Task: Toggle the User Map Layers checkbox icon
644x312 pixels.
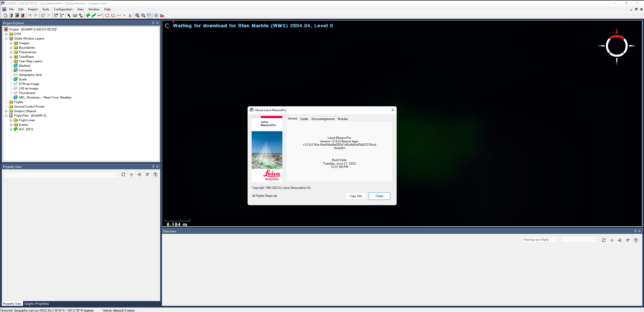Action: [x=16, y=61]
